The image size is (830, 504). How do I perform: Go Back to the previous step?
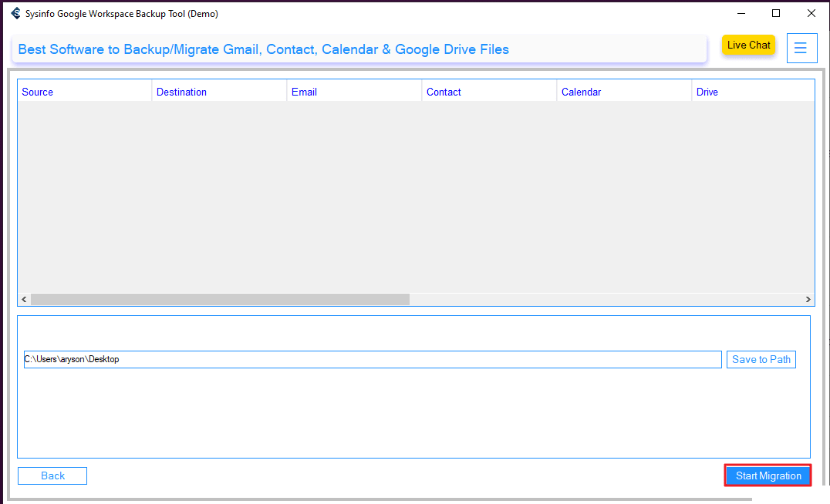(52, 475)
